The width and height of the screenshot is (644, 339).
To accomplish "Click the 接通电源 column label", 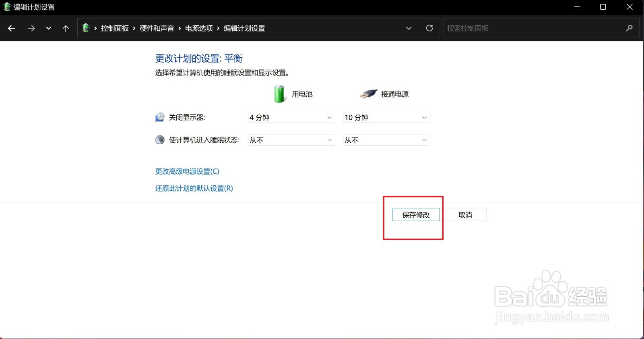I will [x=395, y=94].
